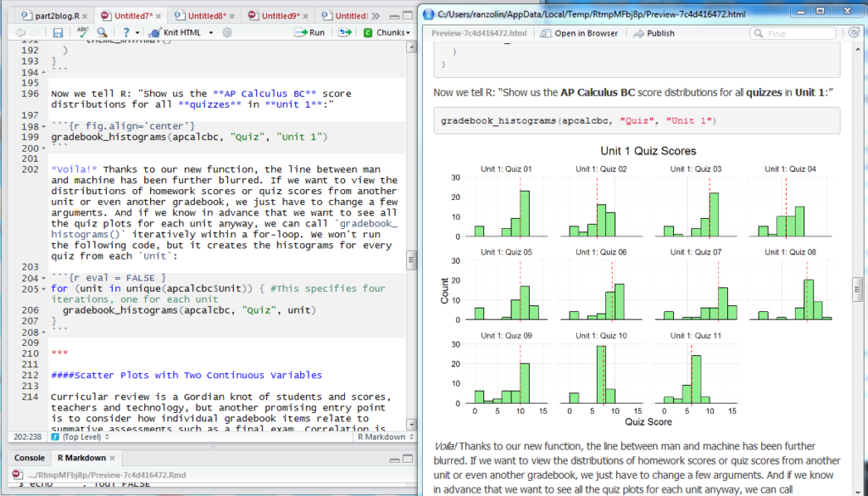Run spell check with the ABC icon

84,32
